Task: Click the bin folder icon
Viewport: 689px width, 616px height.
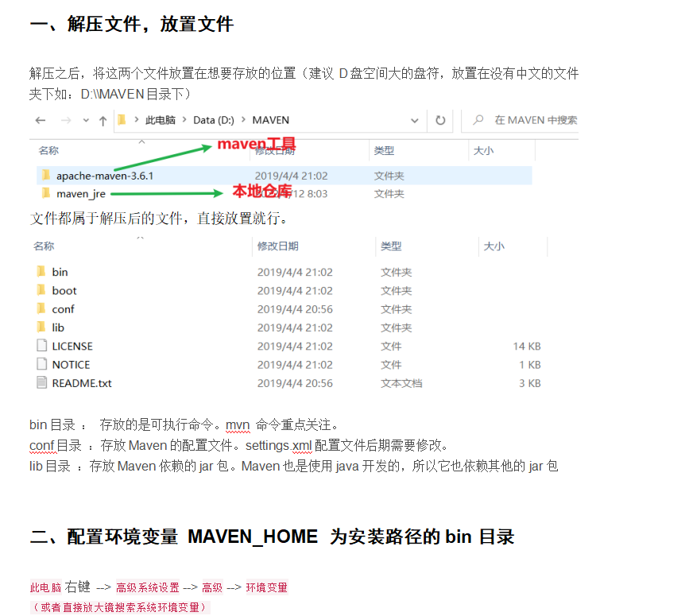Action: pos(41,271)
